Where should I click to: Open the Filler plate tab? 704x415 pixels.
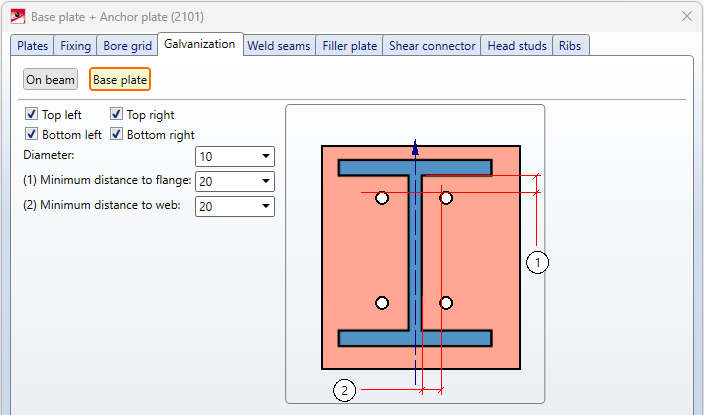coord(349,46)
